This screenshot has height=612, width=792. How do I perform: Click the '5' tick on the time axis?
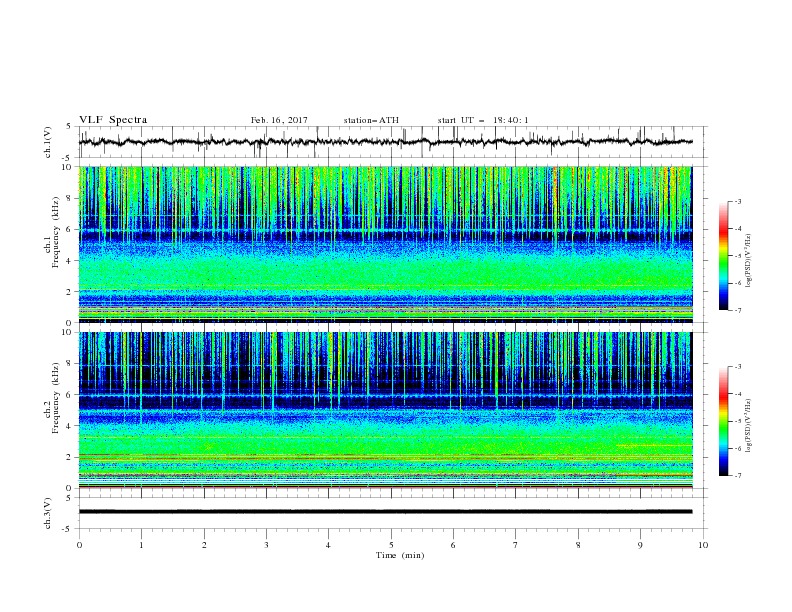pos(391,545)
